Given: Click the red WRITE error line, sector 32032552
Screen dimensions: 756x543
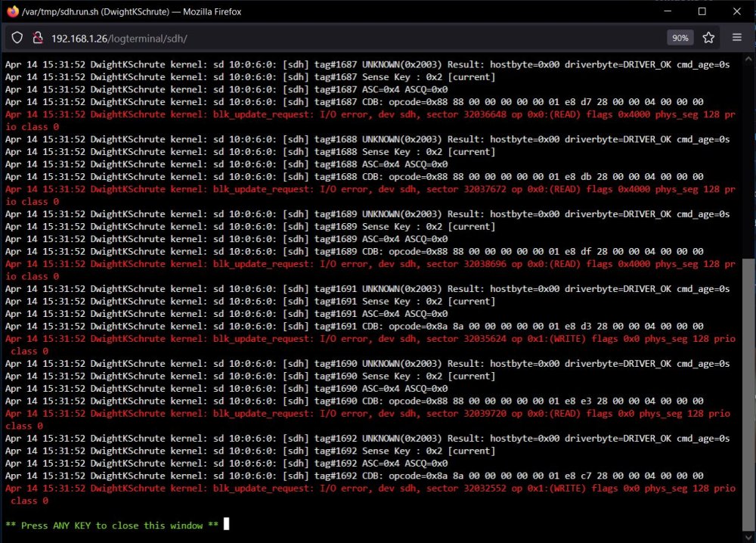Looking at the screenshot, I should (x=370, y=495).
